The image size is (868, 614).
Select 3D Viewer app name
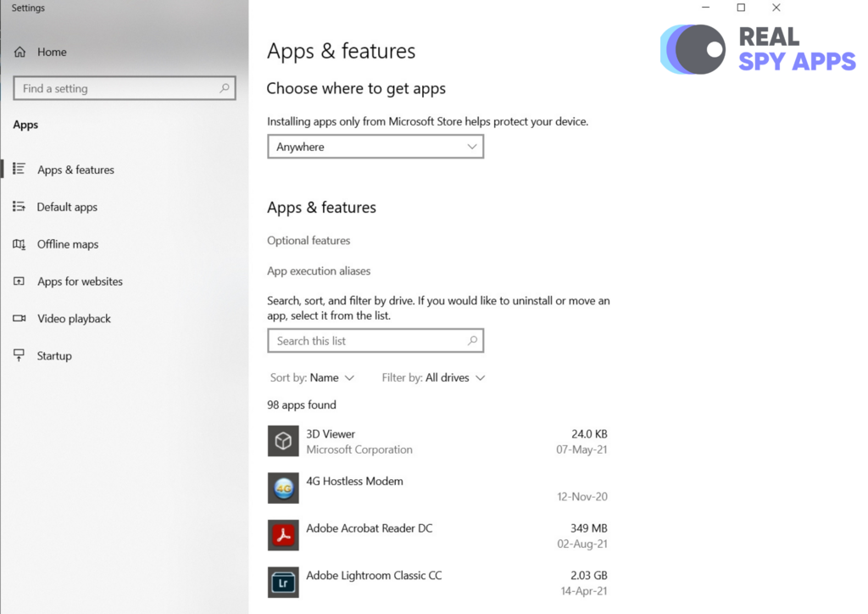click(x=331, y=434)
